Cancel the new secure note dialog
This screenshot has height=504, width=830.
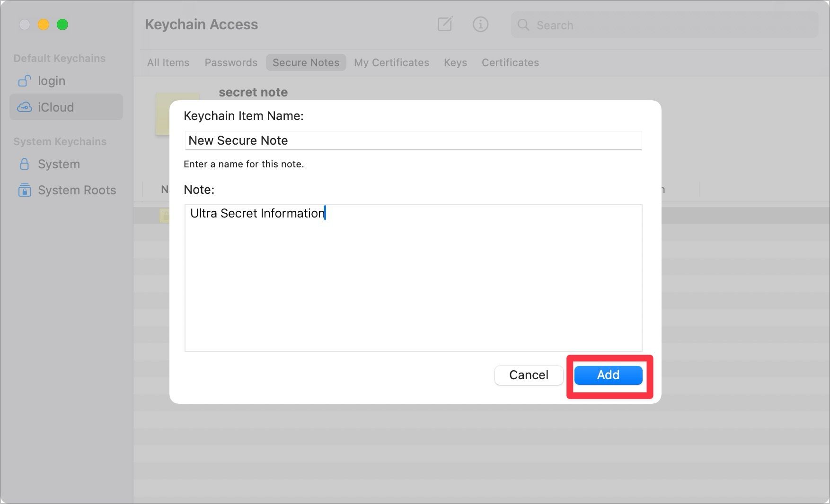click(529, 375)
